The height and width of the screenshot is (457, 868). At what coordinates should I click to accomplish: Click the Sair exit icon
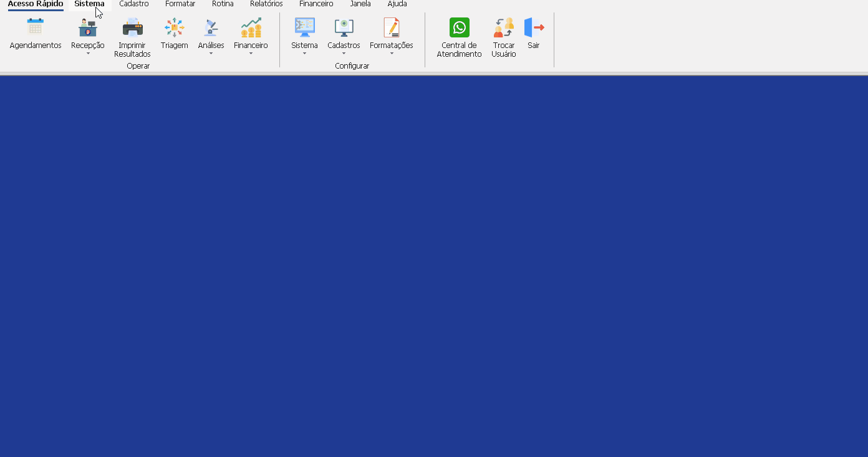coord(534,27)
